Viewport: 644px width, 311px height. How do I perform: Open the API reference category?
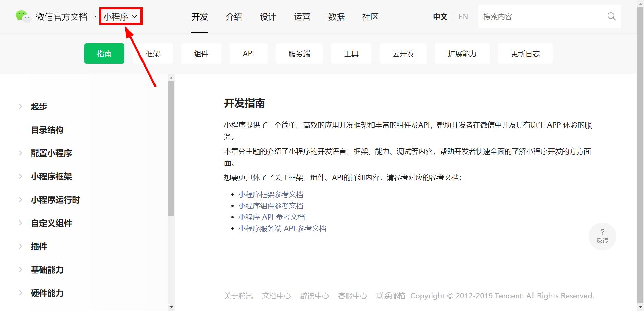pos(248,53)
